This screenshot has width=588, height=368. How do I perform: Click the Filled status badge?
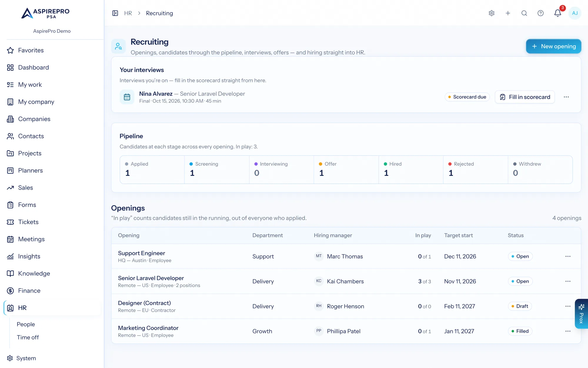click(520, 331)
